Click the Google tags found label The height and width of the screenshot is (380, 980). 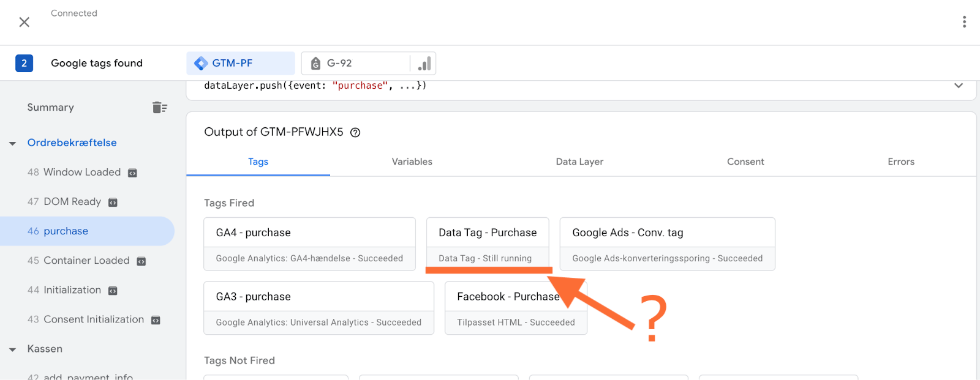tap(97, 63)
